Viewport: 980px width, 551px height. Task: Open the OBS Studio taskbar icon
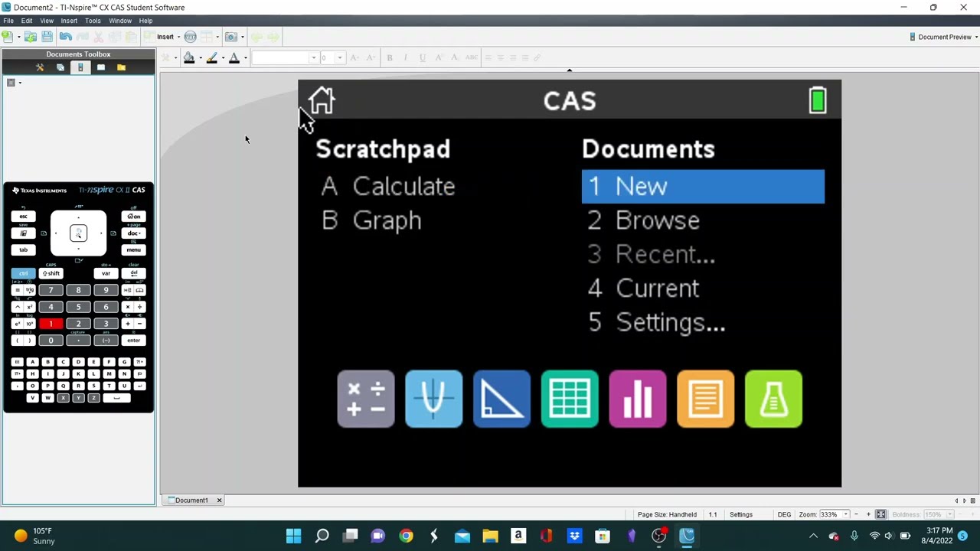tap(658, 536)
